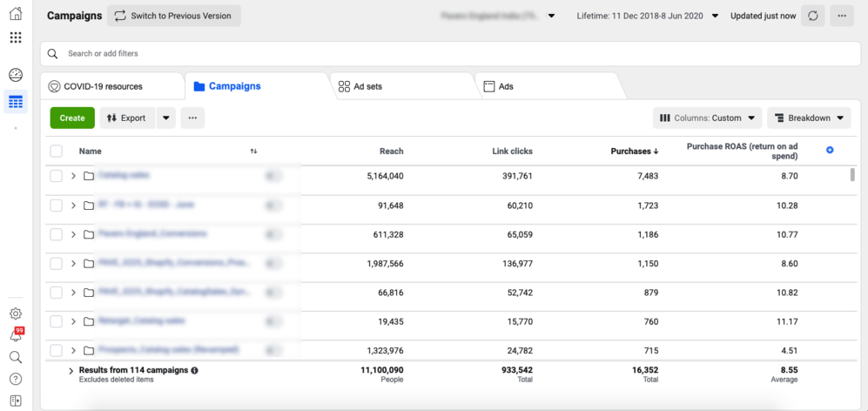Expand the Results from 114 campaigns row
The width and height of the screenshot is (868, 411).
71,371
